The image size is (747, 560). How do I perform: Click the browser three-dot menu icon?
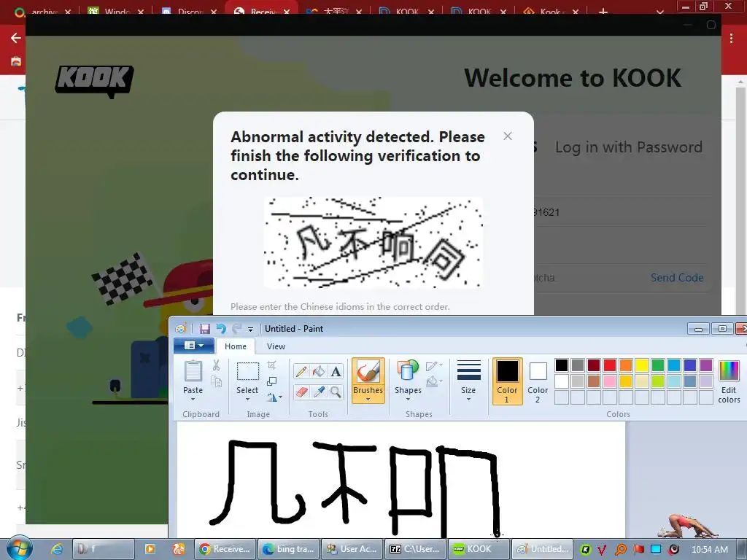[731, 39]
